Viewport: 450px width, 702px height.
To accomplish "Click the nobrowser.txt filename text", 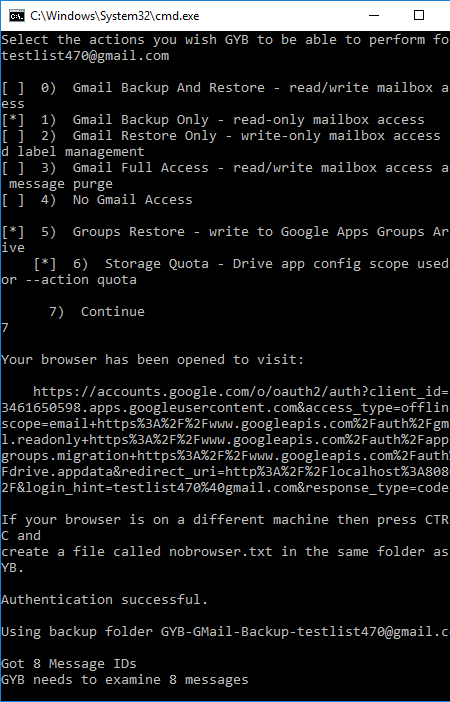I will click(221, 552).
